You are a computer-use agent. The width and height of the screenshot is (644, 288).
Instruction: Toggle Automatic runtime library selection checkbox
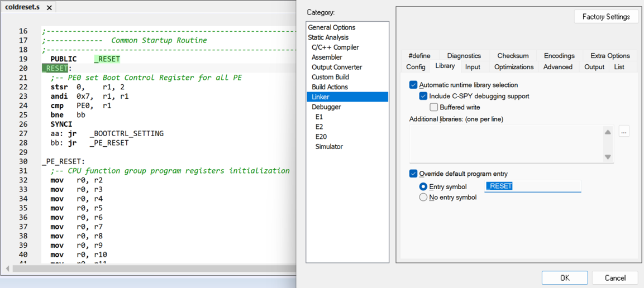click(x=413, y=85)
